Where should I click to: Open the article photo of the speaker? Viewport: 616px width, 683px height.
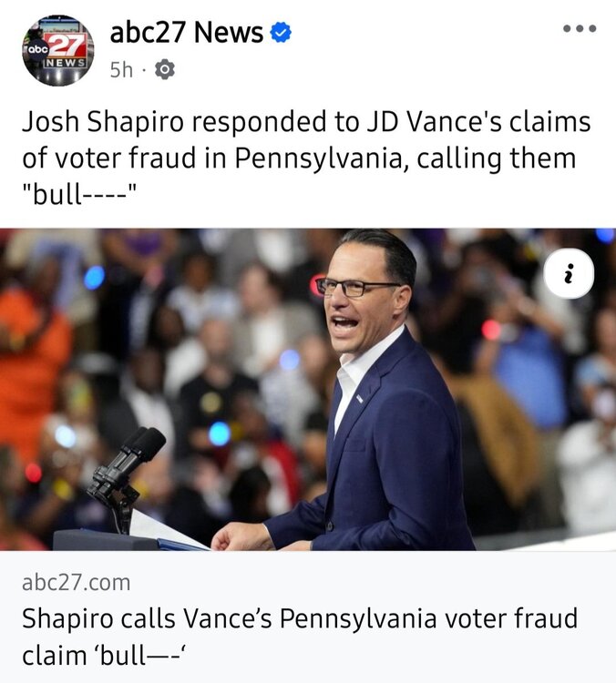pos(308,389)
